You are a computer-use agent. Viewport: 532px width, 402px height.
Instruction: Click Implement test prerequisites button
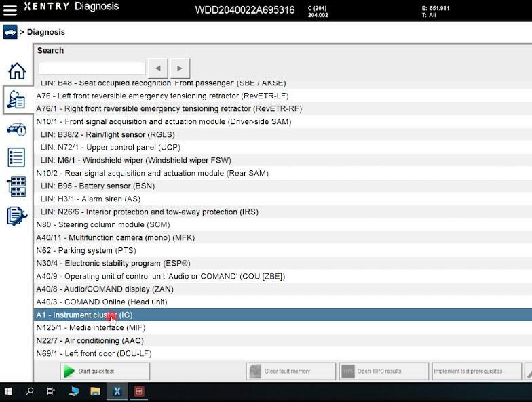(476, 371)
